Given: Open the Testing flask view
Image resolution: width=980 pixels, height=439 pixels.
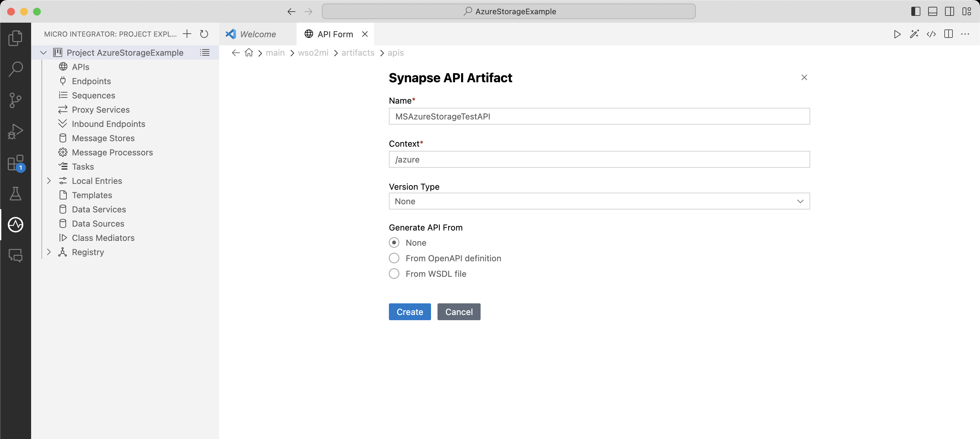Looking at the screenshot, I should [15, 194].
